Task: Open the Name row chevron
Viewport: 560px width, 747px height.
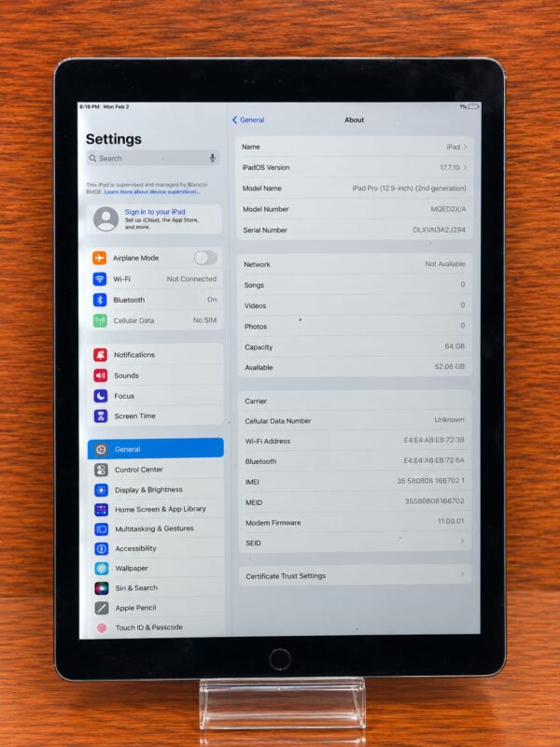Action: 465,147
